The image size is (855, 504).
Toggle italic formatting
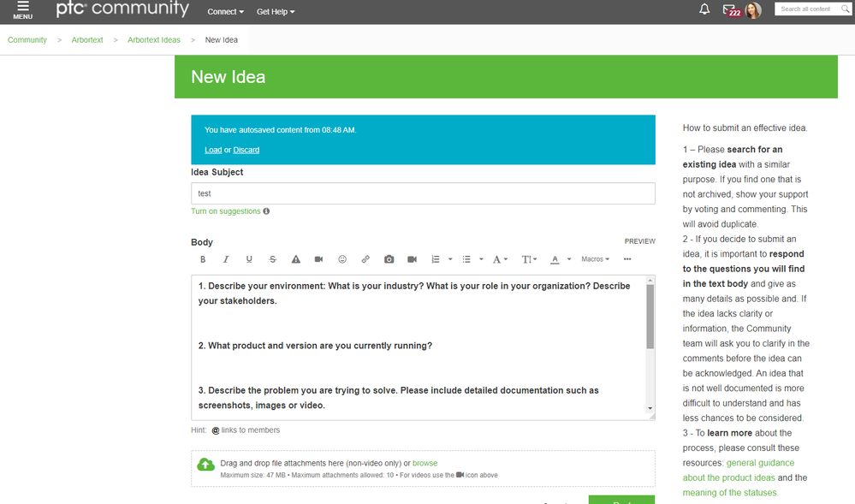coord(226,259)
